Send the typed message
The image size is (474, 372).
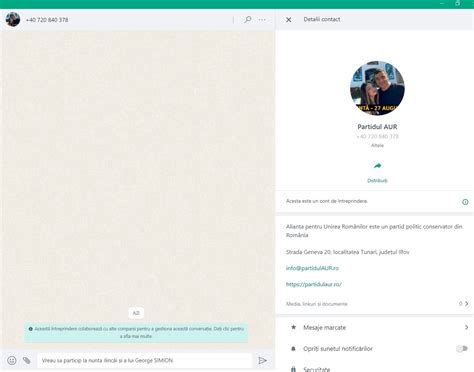click(262, 360)
